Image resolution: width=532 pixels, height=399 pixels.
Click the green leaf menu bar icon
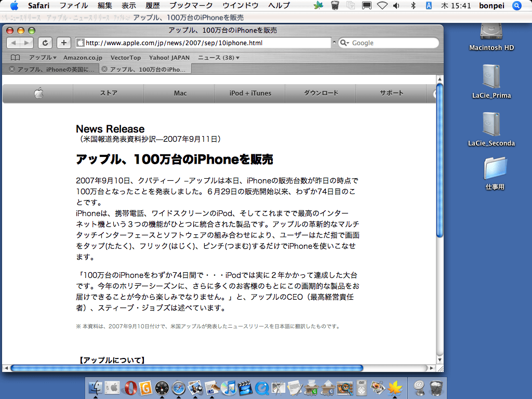point(318,5)
